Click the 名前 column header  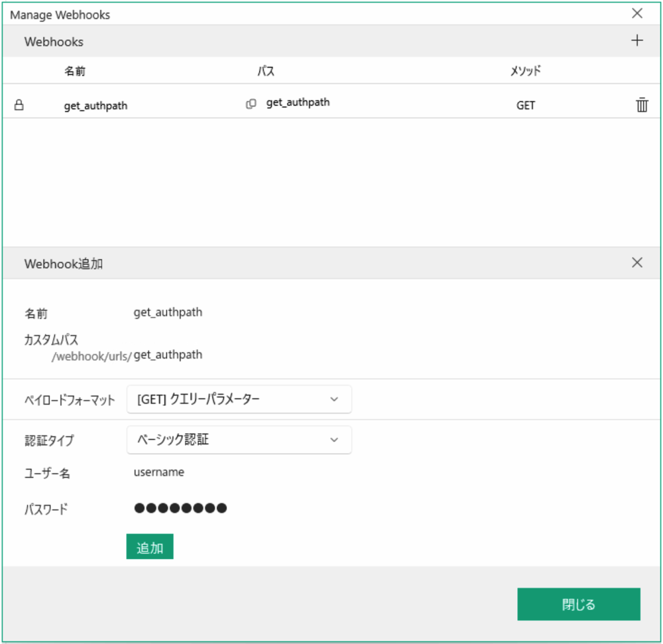click(x=75, y=70)
